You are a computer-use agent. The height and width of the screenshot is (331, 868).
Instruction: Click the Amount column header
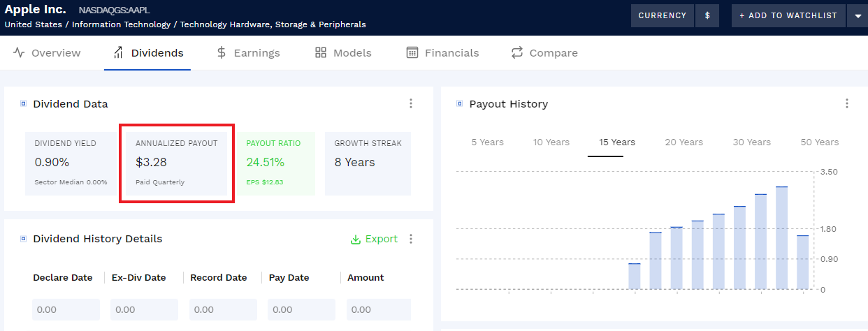pyautogui.click(x=366, y=277)
